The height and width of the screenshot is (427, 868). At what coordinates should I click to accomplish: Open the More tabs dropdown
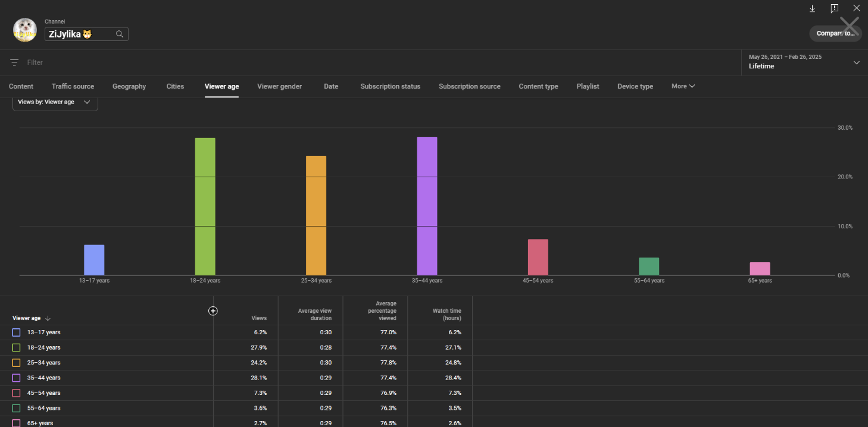point(683,86)
